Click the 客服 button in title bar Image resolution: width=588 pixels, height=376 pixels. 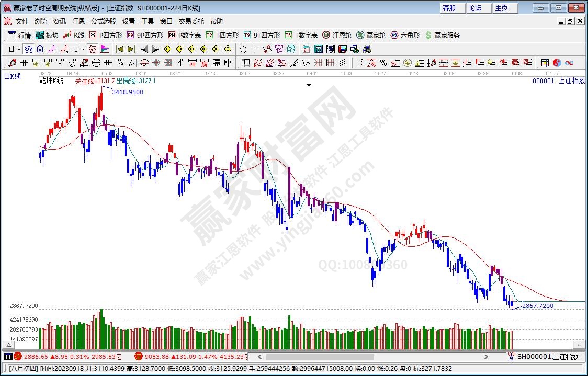[x=449, y=8]
